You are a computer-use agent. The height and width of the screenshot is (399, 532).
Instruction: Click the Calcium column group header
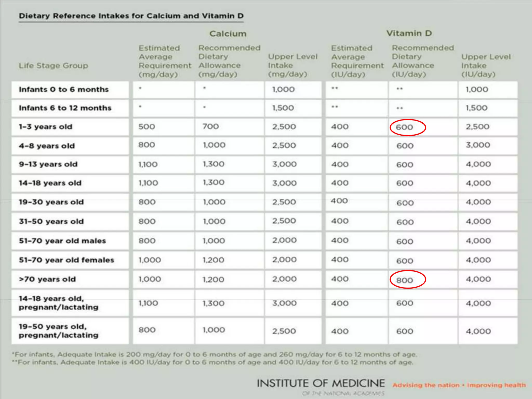click(x=228, y=34)
